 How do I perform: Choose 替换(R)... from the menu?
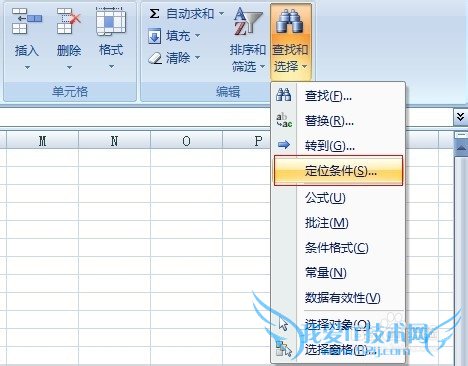tap(339, 121)
